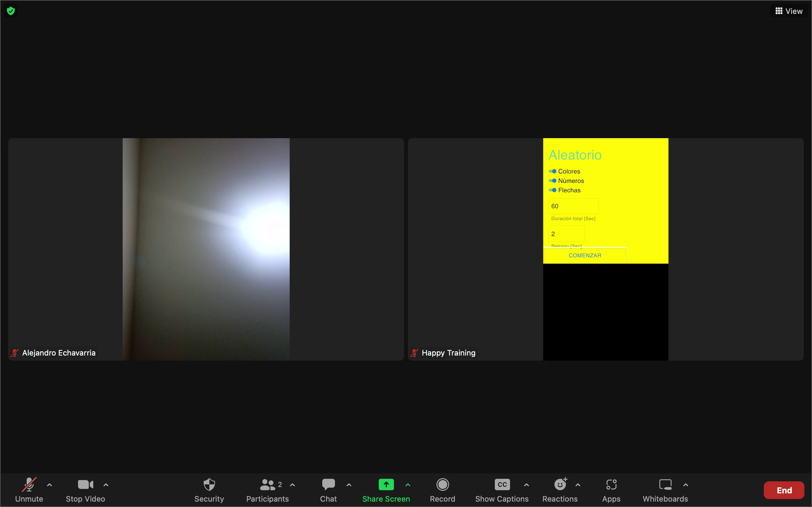Open the View layout menu
Image resolution: width=812 pixels, height=507 pixels.
tap(789, 11)
